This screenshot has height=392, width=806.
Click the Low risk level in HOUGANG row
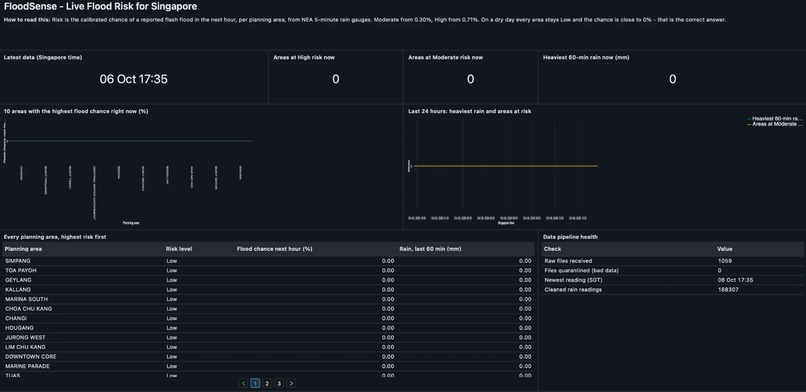172,328
